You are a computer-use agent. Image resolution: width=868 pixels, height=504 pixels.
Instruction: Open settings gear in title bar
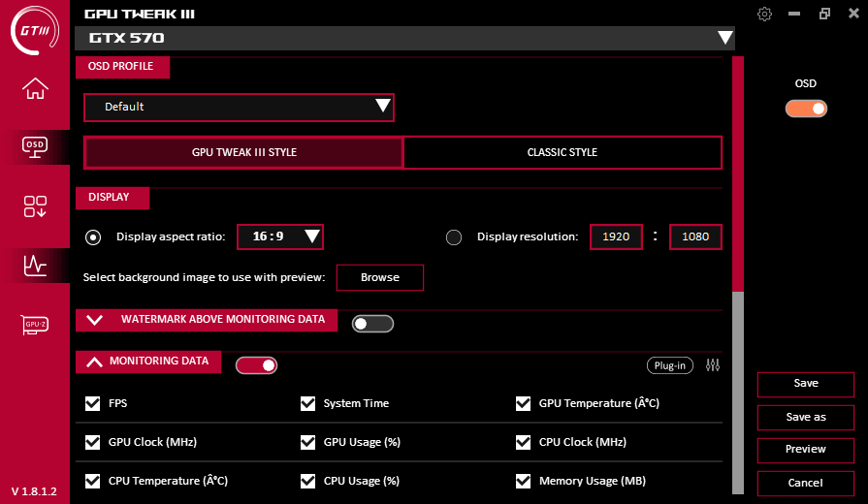click(764, 14)
